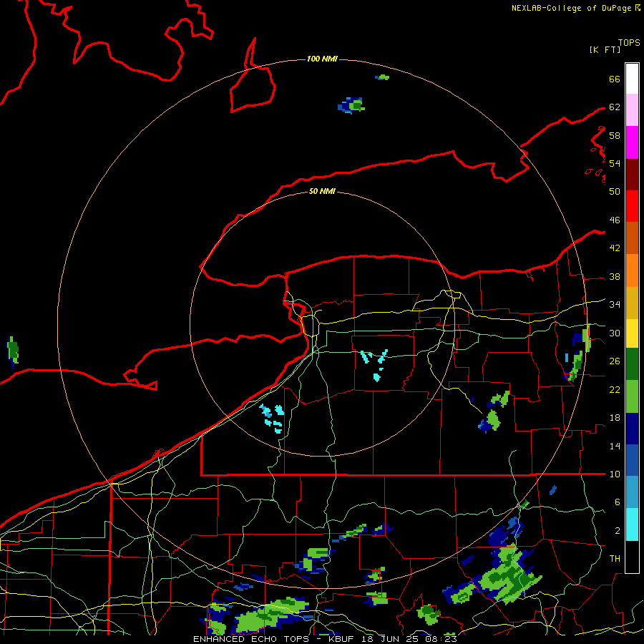Pick the dark red legend swatch
Image resolution: width=644 pixels, height=644 pixels.
click(632, 174)
